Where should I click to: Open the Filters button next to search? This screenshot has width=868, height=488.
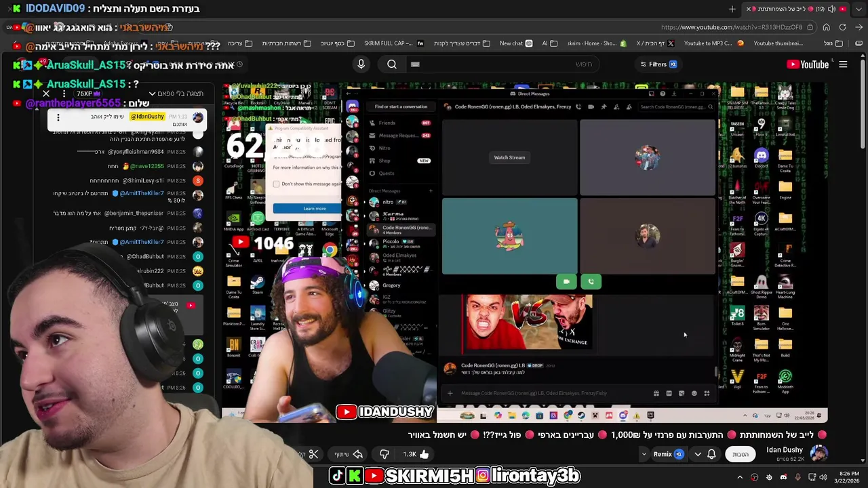[658, 64]
